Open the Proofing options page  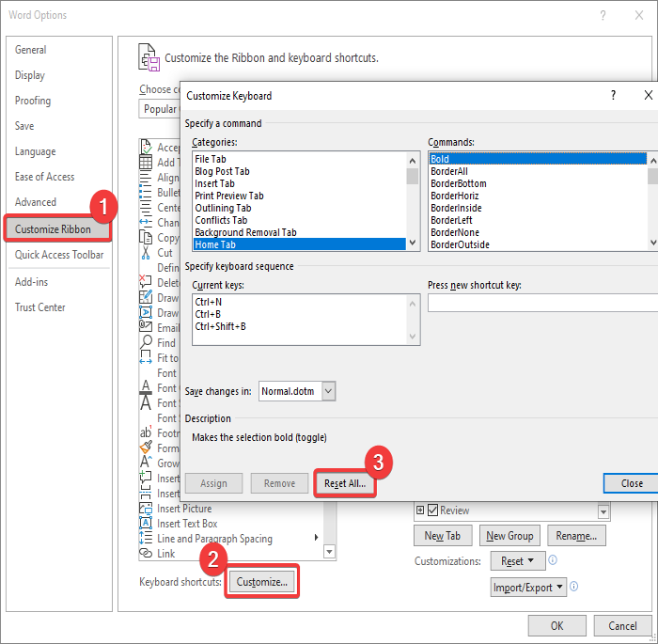[33, 101]
